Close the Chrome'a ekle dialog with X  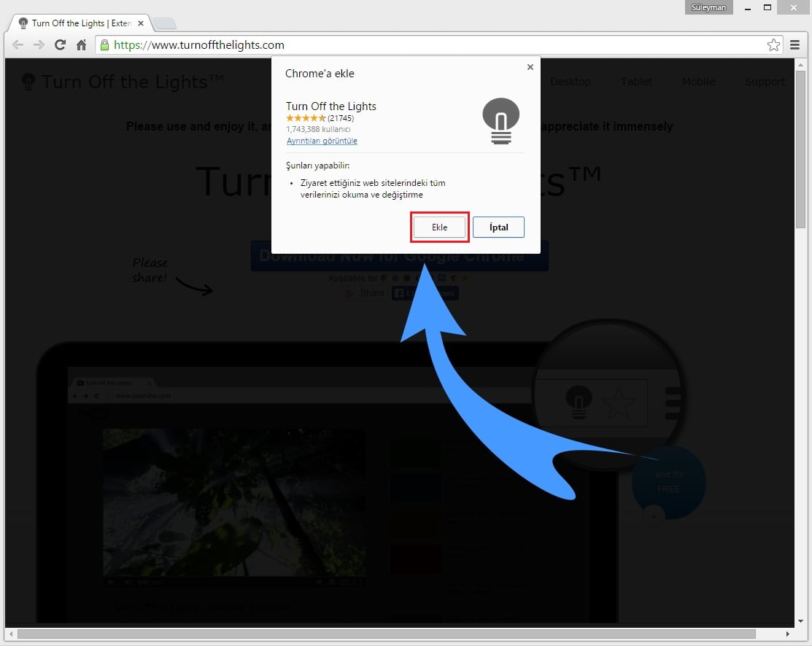coord(530,67)
